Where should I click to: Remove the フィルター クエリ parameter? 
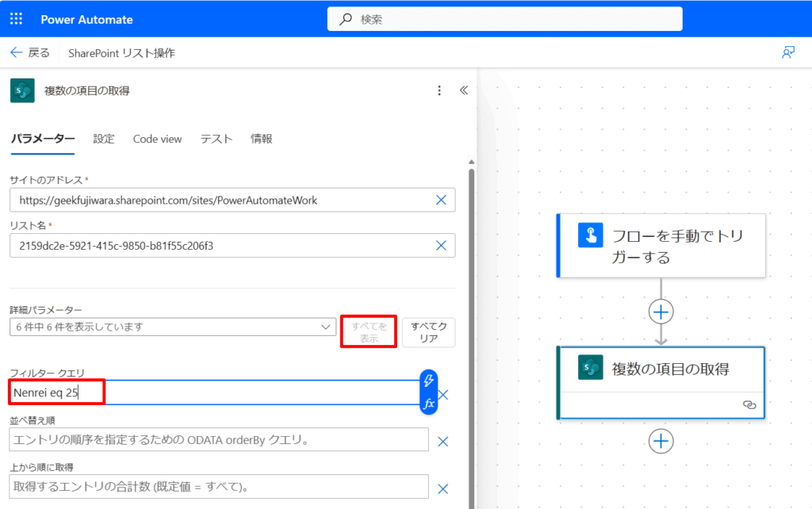coord(443,395)
